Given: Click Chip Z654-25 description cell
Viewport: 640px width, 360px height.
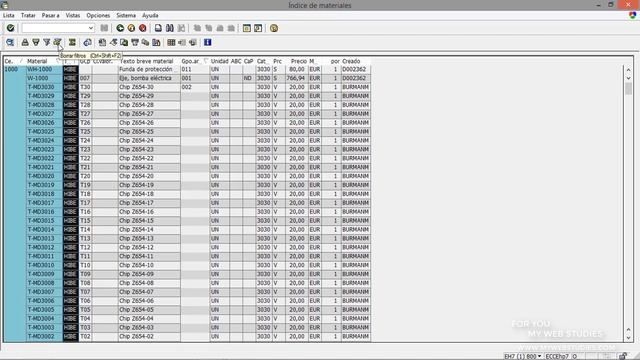Looking at the screenshot, I should (149, 132).
